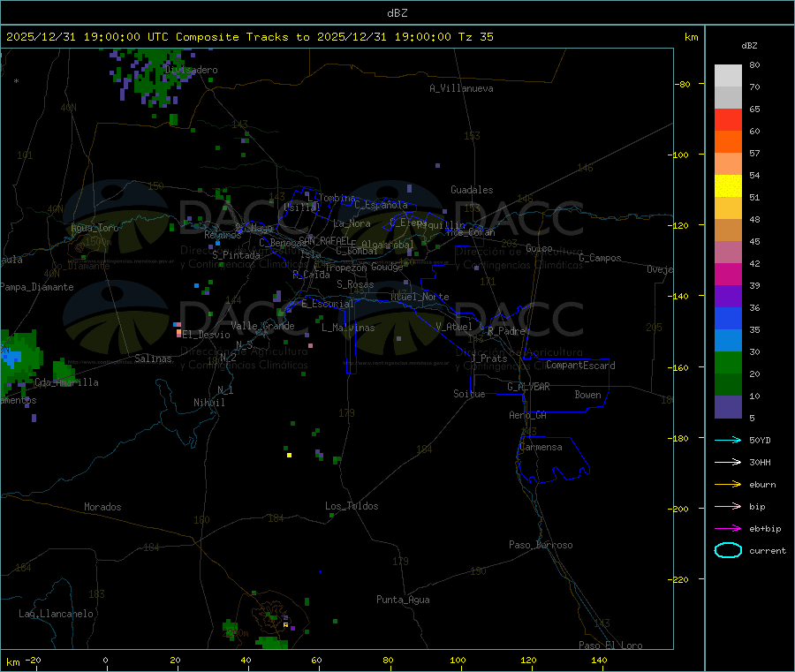Select the light gray 70 dBZ swatch
This screenshot has width=795, height=672.
(x=728, y=76)
